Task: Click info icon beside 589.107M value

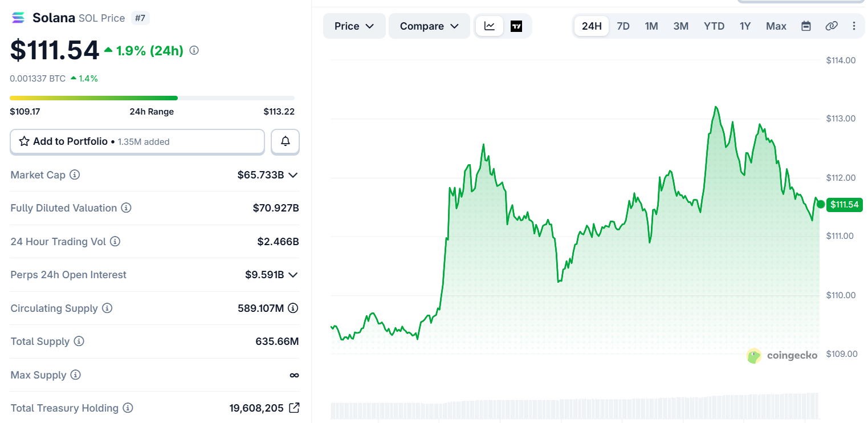Action: click(293, 308)
